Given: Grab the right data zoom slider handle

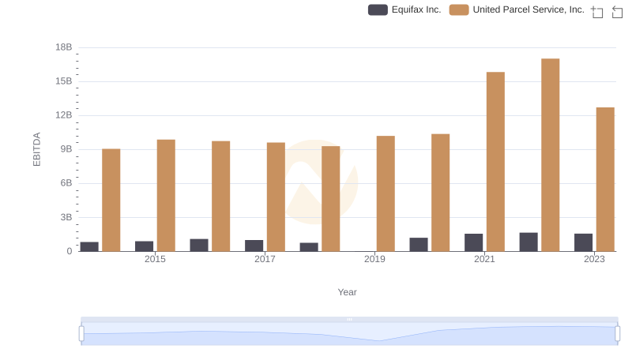Looking at the screenshot, I should point(618,333).
